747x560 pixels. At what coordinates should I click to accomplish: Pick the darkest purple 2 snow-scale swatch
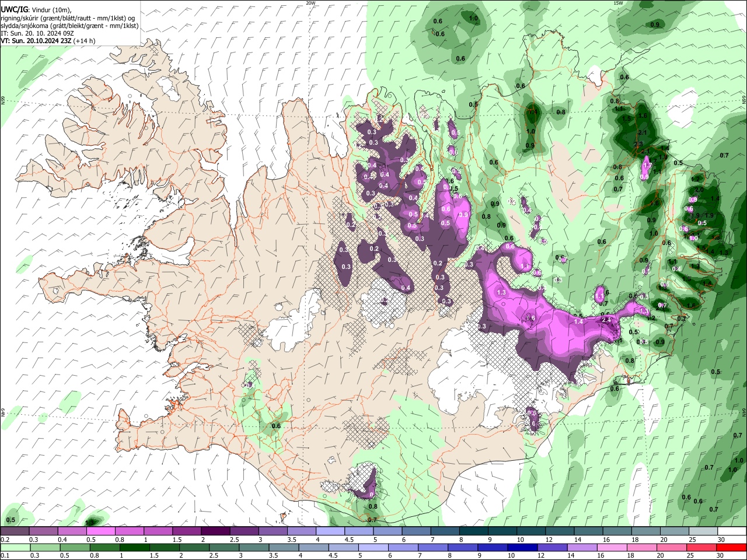point(215,531)
